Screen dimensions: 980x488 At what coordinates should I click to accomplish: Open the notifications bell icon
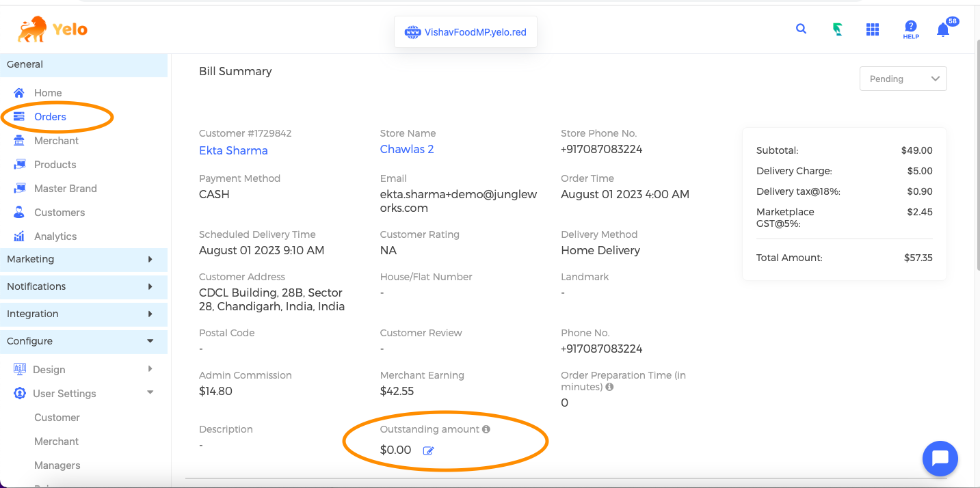943,29
